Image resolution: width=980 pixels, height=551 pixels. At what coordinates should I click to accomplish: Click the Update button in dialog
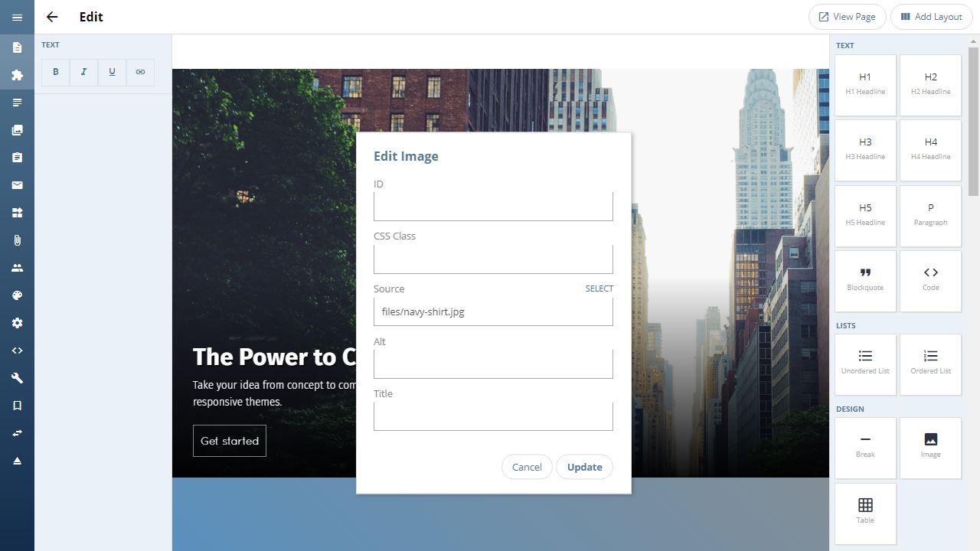click(x=584, y=467)
